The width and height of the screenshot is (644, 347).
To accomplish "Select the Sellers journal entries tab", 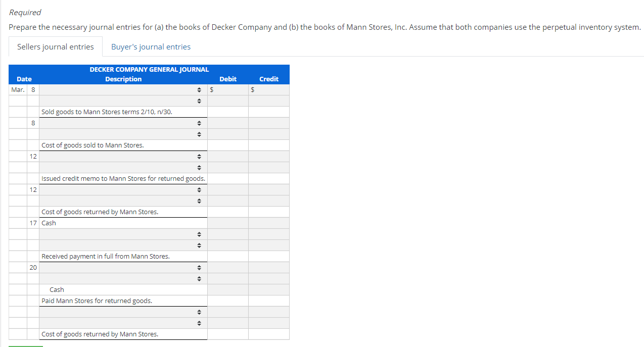I will [55, 46].
